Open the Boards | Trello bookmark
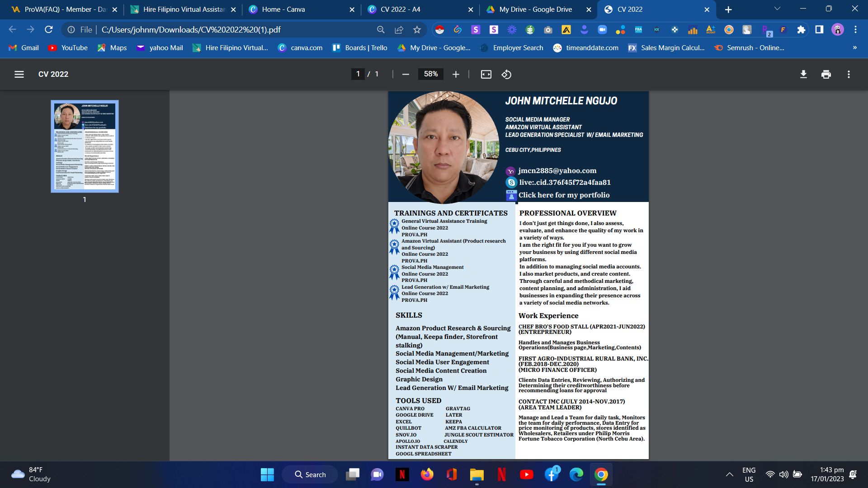Image resolution: width=868 pixels, height=488 pixels. pyautogui.click(x=360, y=47)
